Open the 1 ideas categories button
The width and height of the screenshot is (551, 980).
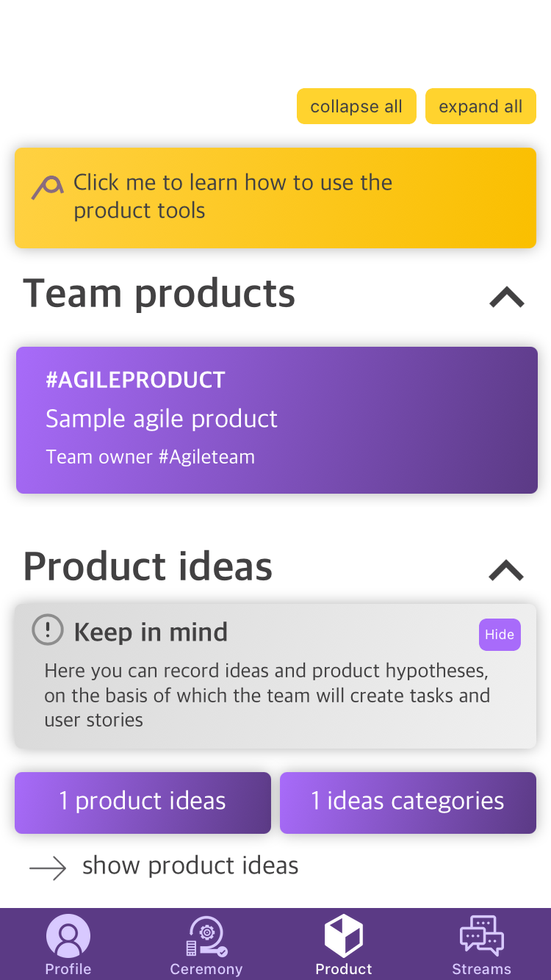point(408,802)
